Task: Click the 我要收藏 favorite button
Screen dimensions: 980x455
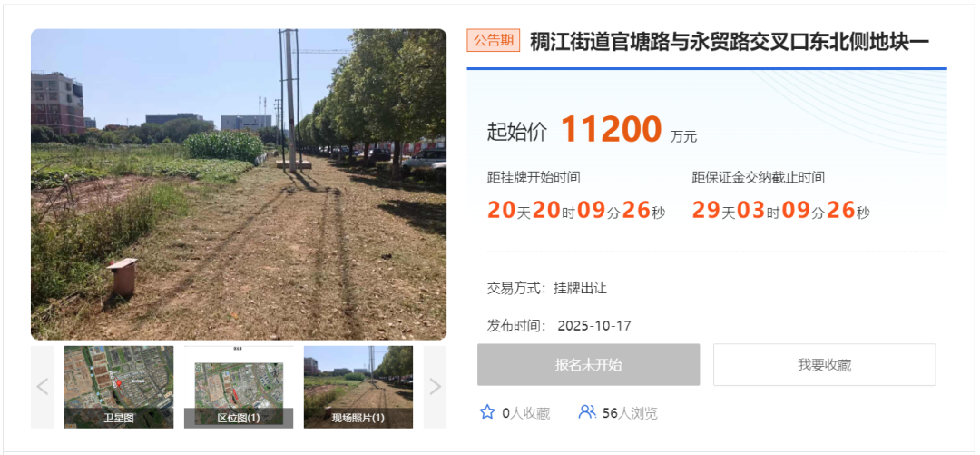Action: tap(824, 365)
